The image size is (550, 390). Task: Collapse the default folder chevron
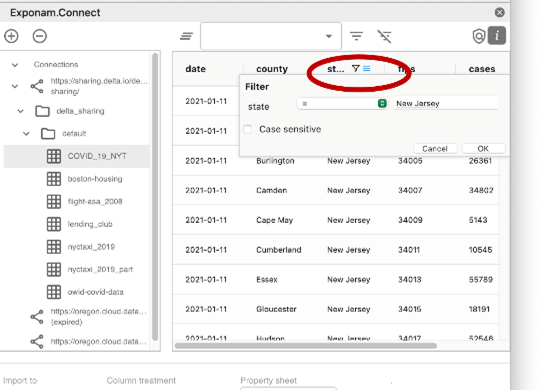coord(26,134)
